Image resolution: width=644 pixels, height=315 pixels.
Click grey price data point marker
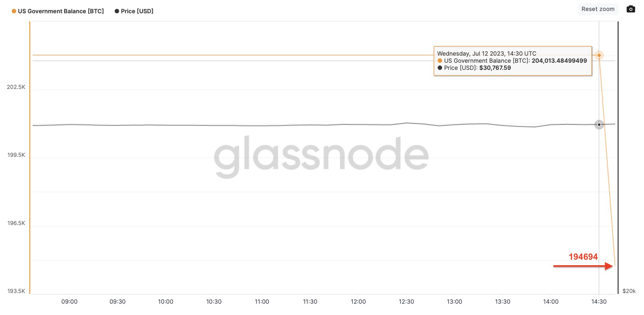[x=599, y=125]
